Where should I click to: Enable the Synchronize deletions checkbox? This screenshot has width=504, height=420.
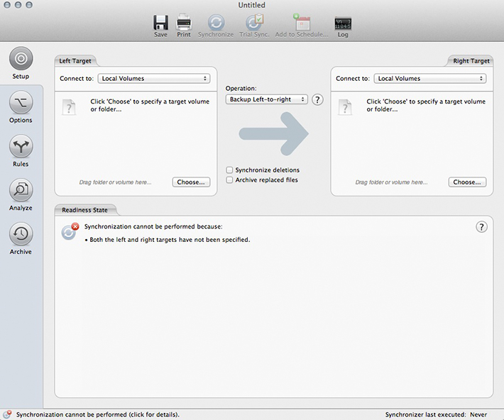229,170
